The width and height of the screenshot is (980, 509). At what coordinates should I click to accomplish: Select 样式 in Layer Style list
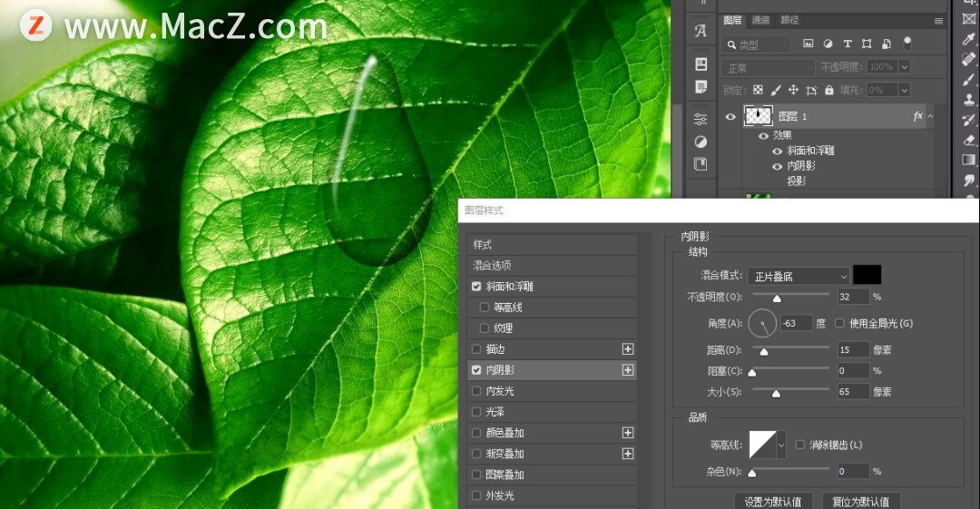(x=553, y=244)
